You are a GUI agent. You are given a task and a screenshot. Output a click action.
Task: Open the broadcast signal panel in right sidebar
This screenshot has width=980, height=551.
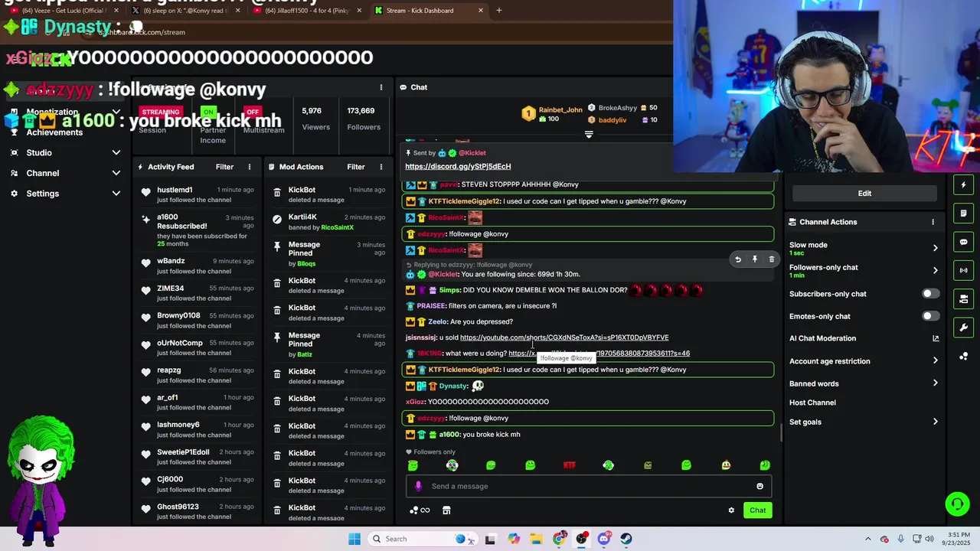(x=963, y=270)
